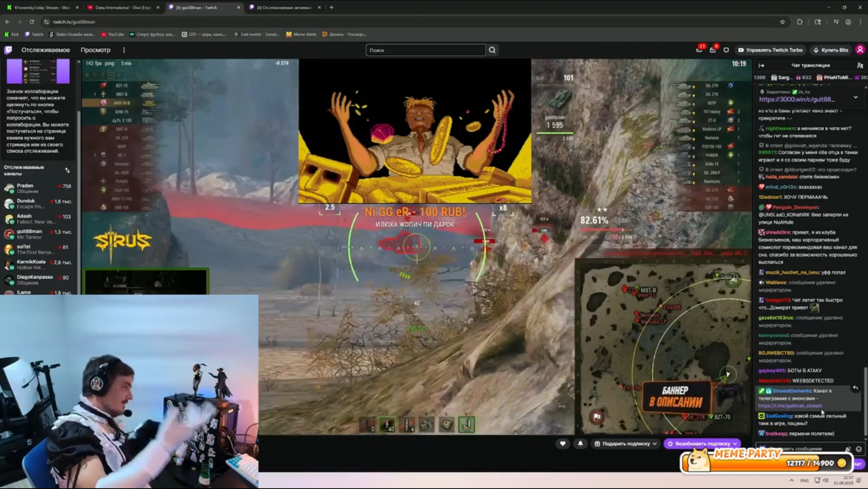Screen dimensions: 868x489
Task: Click the Meme Party progress bar
Action: pos(765,463)
